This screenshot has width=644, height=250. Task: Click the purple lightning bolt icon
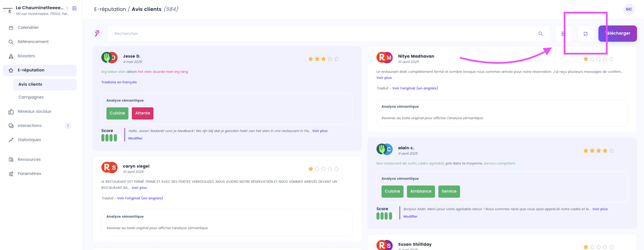pos(97,33)
